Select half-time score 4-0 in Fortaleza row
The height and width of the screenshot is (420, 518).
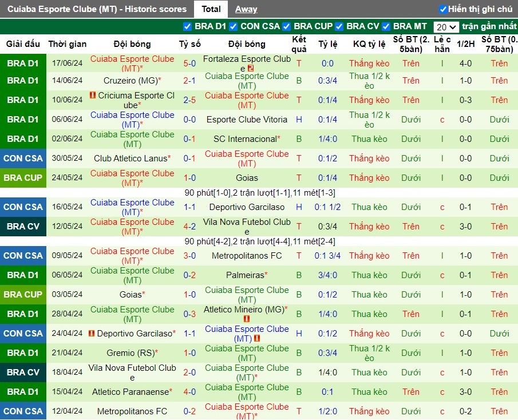(466, 64)
